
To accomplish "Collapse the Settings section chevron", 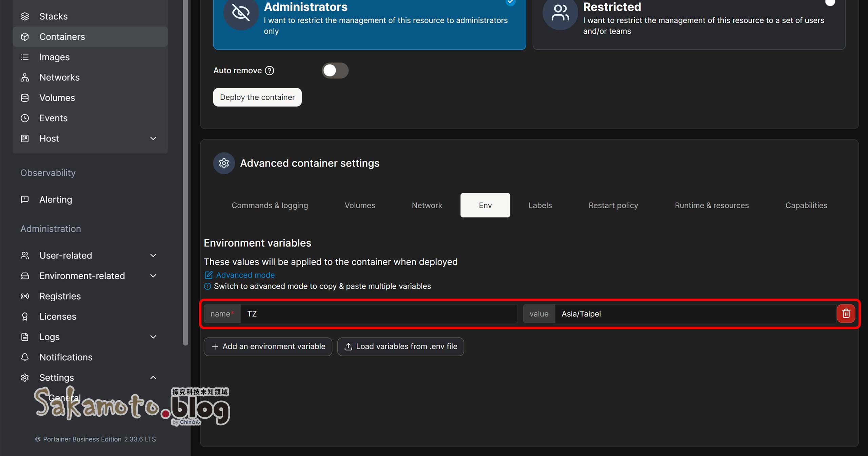I will (x=153, y=378).
